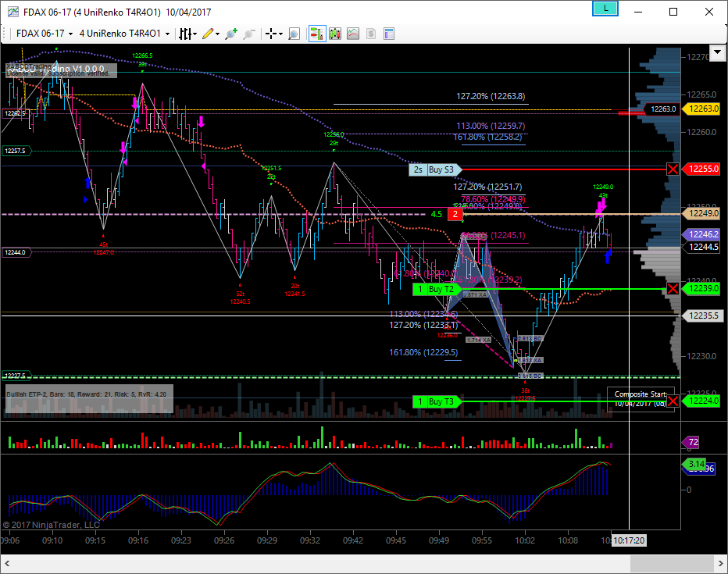Select the crosshair cursor tool
The height and width of the screenshot is (574, 728).
click(271, 34)
